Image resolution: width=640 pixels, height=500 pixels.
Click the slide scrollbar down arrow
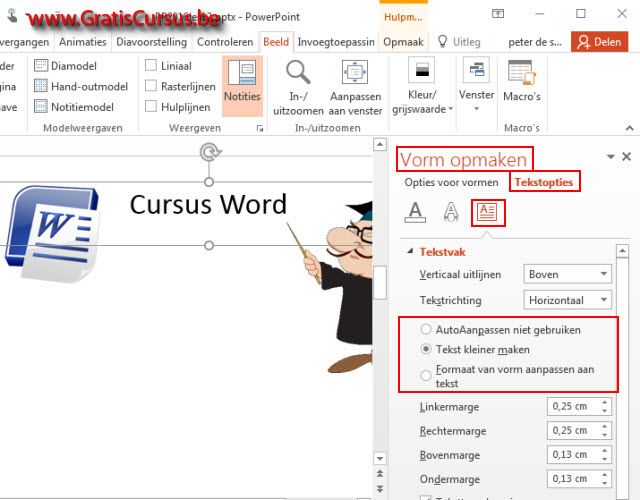pyautogui.click(x=380, y=458)
